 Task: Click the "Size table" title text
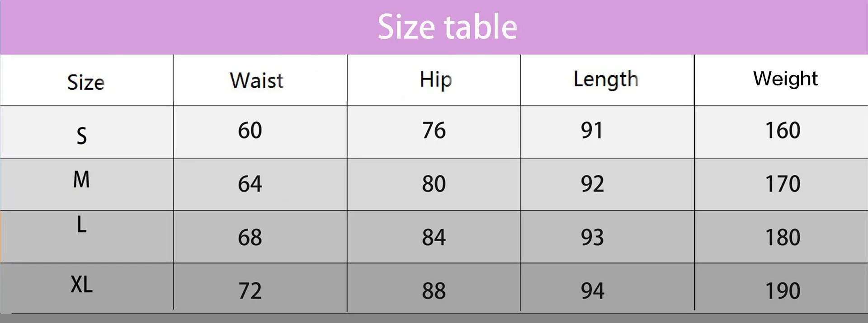pos(447,27)
